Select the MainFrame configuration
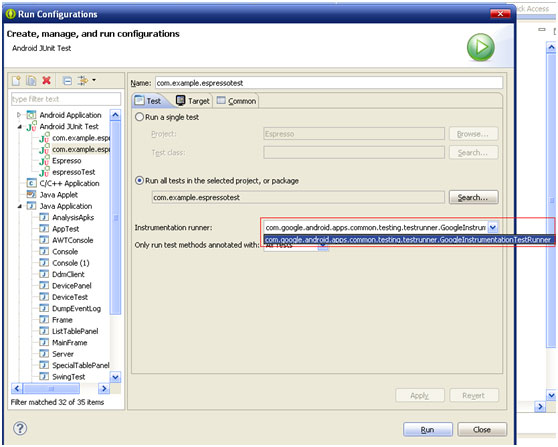 click(x=70, y=343)
